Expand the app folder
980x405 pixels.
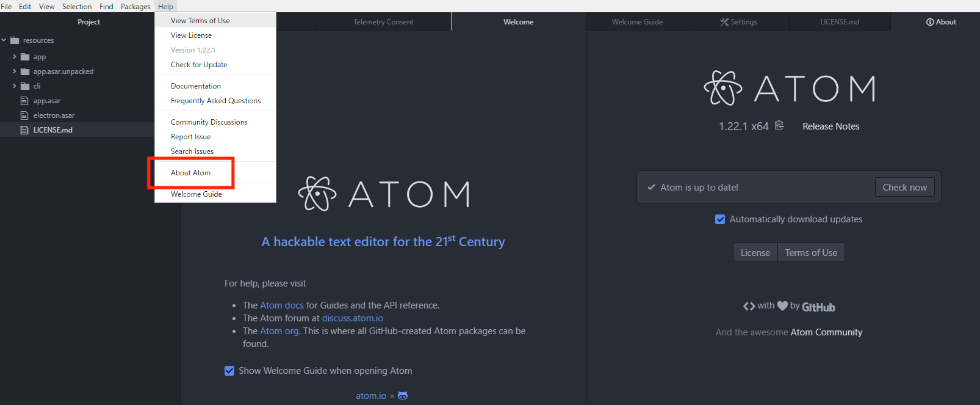tap(15, 57)
